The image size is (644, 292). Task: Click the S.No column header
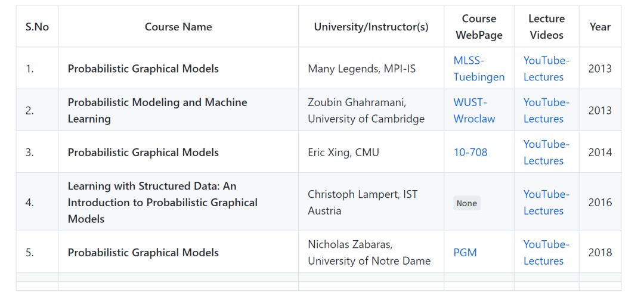37,27
